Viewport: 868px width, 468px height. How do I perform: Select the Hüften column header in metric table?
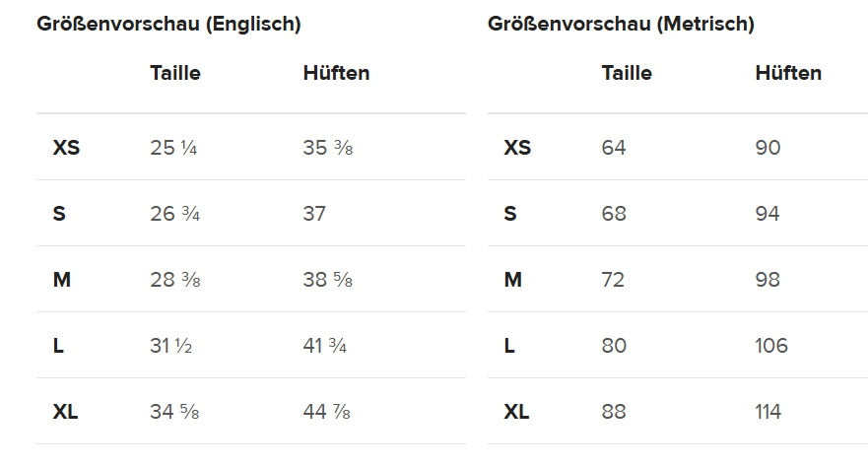click(x=788, y=73)
